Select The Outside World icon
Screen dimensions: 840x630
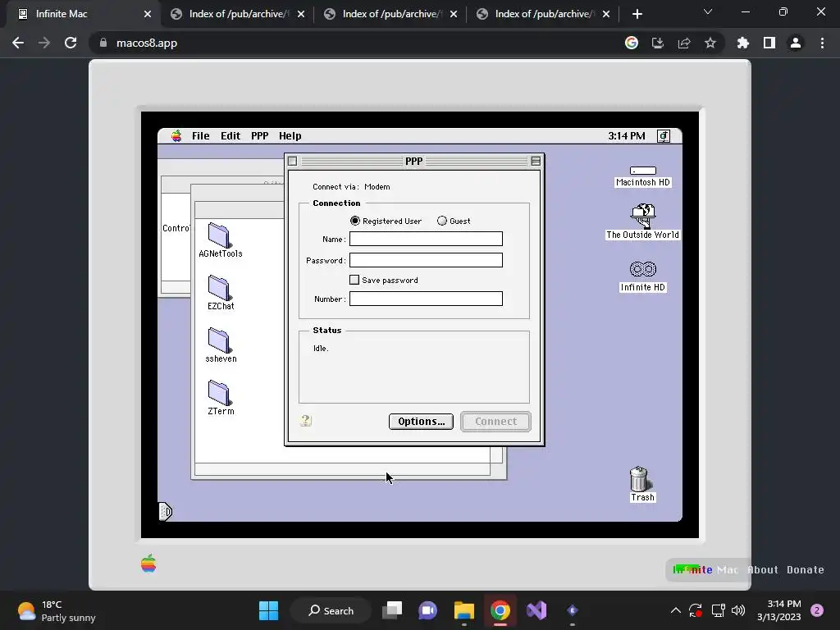pos(643,221)
